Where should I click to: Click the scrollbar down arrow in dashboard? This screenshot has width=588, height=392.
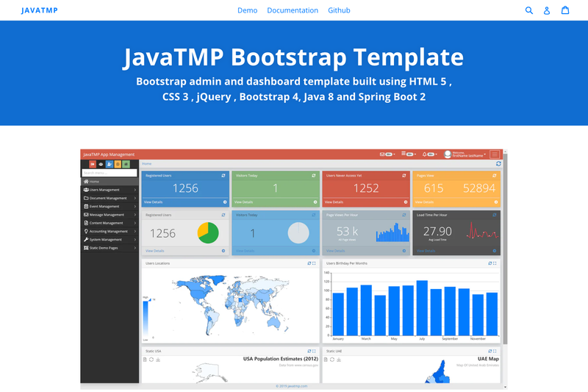pos(506,387)
